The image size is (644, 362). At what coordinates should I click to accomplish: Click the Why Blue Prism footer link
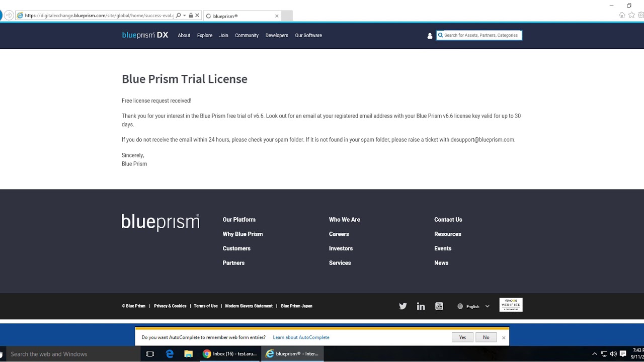pos(243,234)
